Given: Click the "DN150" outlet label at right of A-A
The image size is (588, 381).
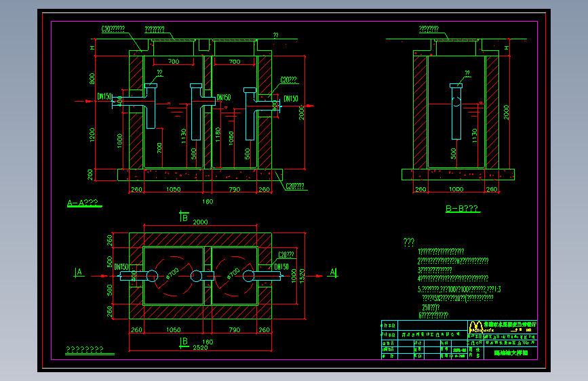Looking at the screenshot, I should (291, 98).
